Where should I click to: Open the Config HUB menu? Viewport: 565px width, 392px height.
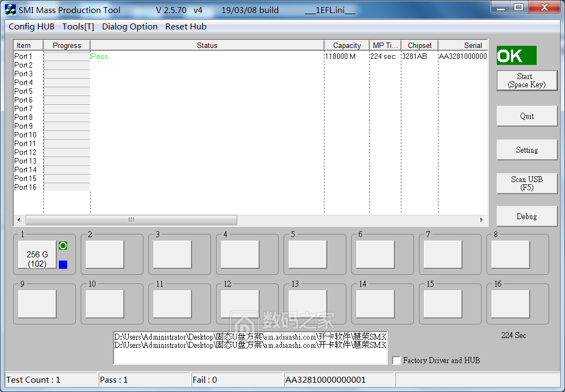click(32, 27)
